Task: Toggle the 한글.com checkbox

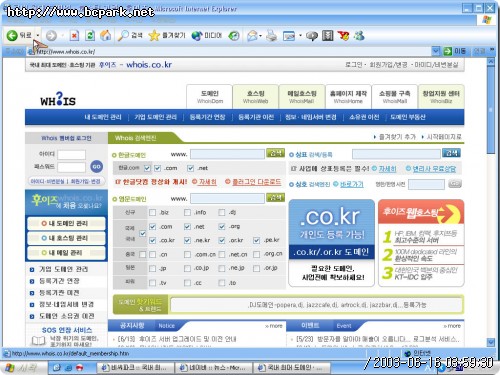Action: [147, 168]
